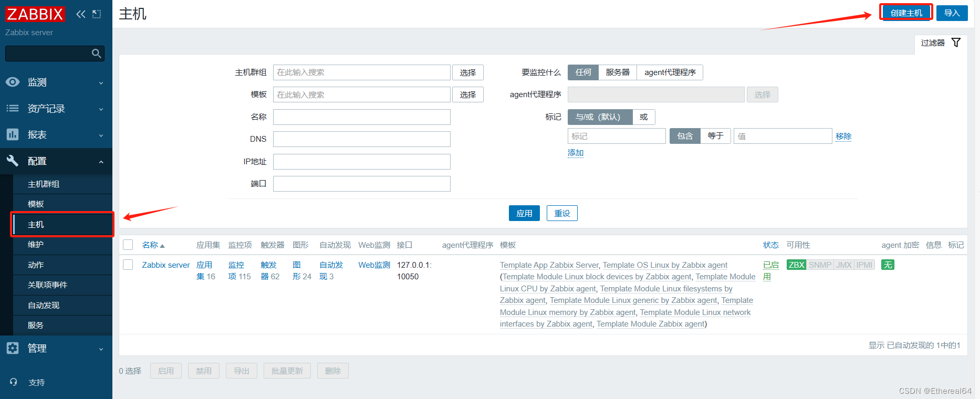Reset the filter with 重设
Viewport: 980px width, 399px height.
562,213
